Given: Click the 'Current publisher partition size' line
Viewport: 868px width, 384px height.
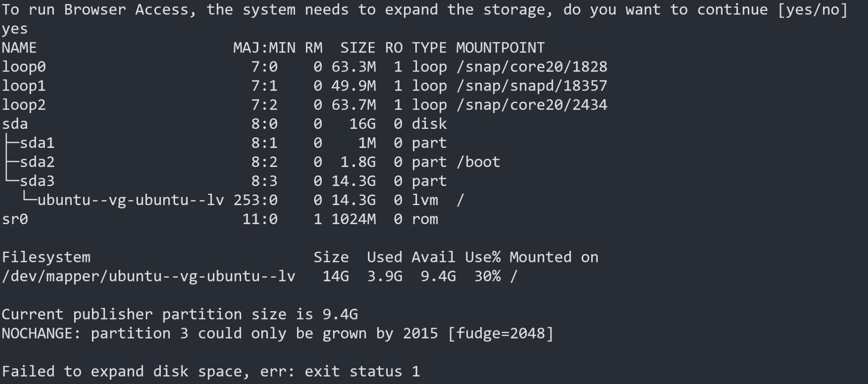Looking at the screenshot, I should pyautogui.click(x=180, y=314).
